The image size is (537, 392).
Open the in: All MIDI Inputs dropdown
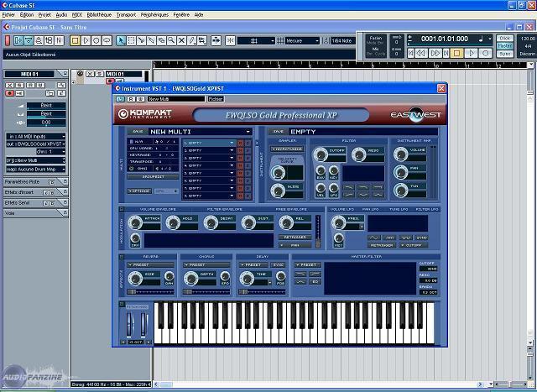pyautogui.click(x=35, y=136)
